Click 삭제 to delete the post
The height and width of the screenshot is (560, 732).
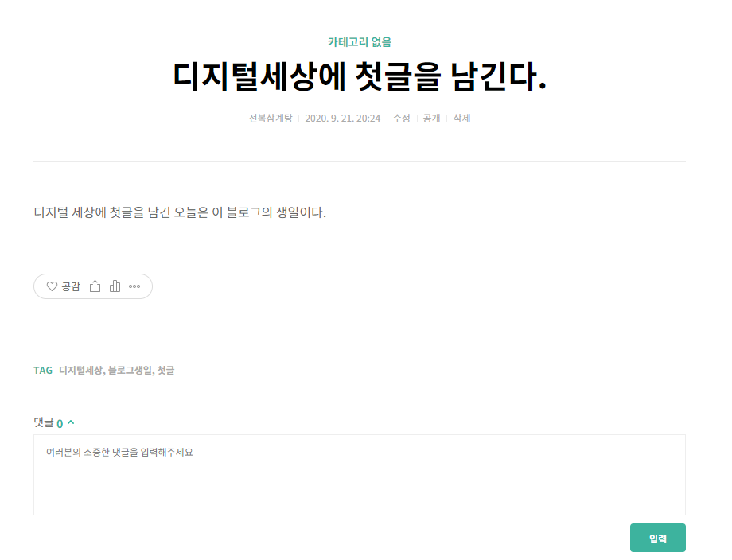click(x=461, y=118)
